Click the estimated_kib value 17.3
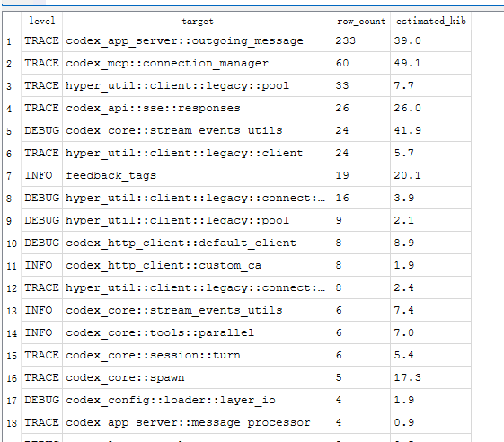504x442 pixels. pyautogui.click(x=430, y=377)
